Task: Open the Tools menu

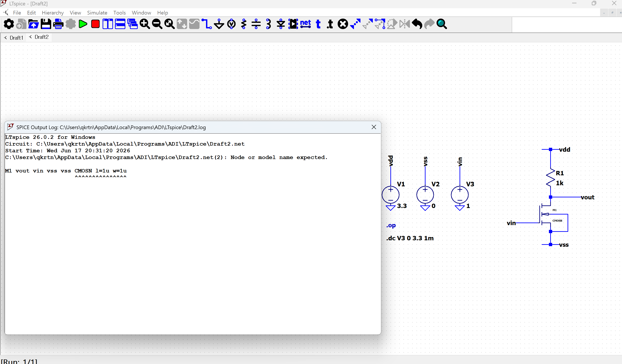Action: [119, 13]
